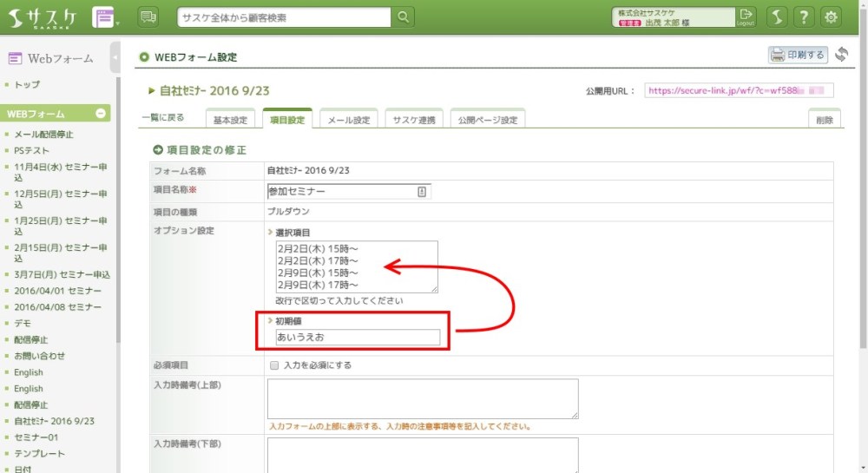Click the 印刷する button
The image size is (868, 473).
pos(798,55)
